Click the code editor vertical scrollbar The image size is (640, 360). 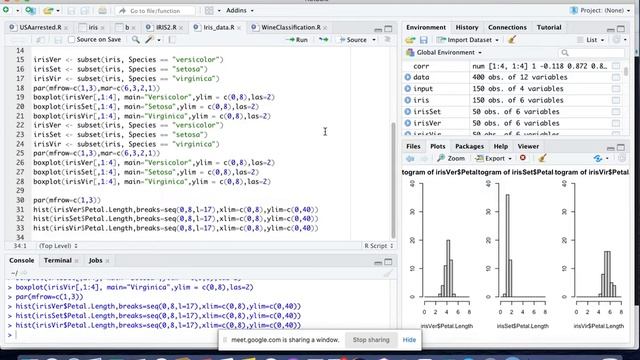pos(393,180)
